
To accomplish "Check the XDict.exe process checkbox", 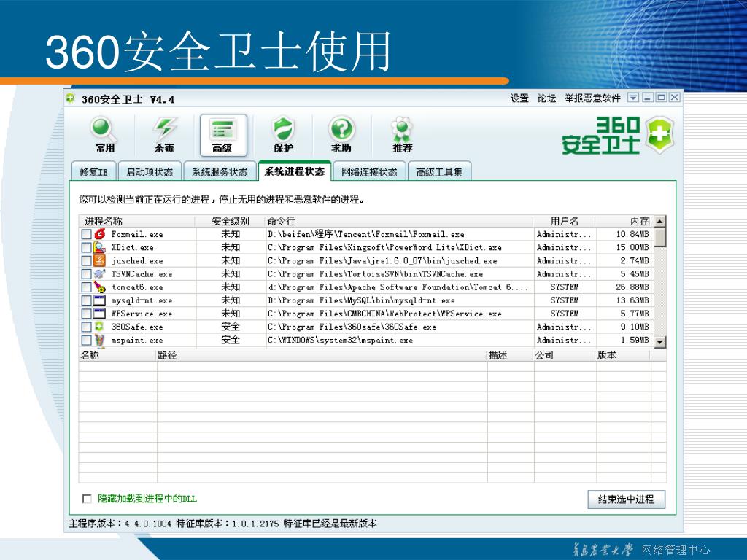I will pyautogui.click(x=86, y=248).
